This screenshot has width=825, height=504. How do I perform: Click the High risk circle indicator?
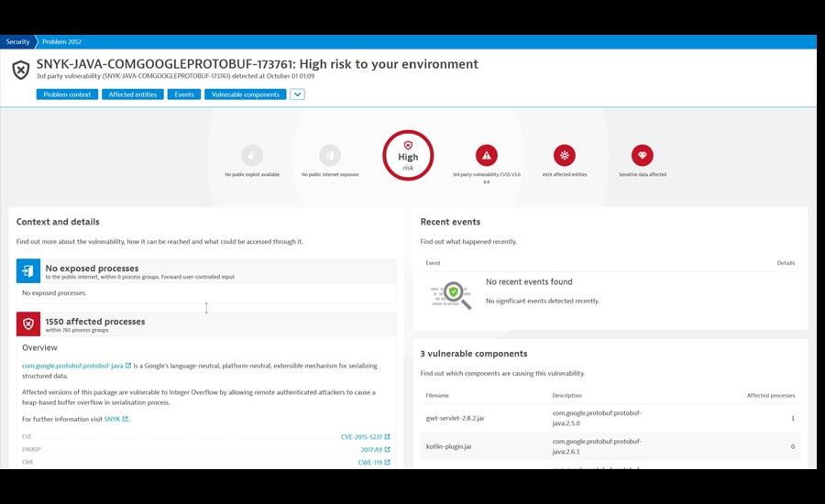[408, 155]
